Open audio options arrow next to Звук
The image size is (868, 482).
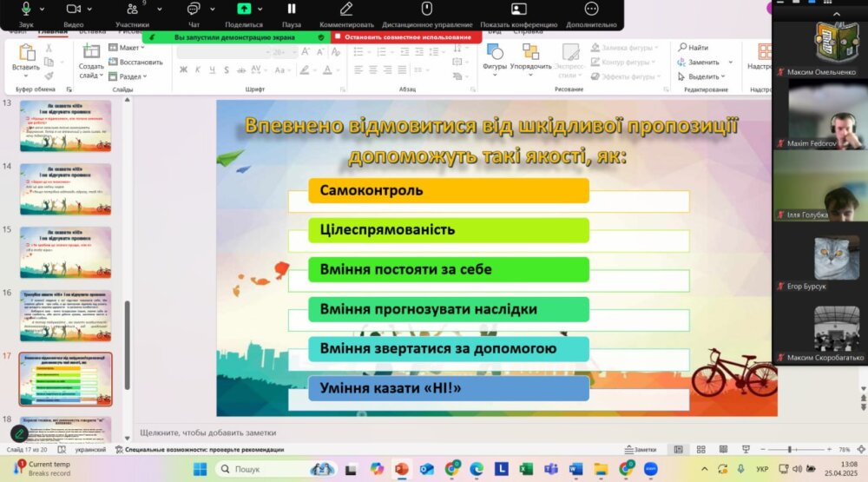pos(42,10)
